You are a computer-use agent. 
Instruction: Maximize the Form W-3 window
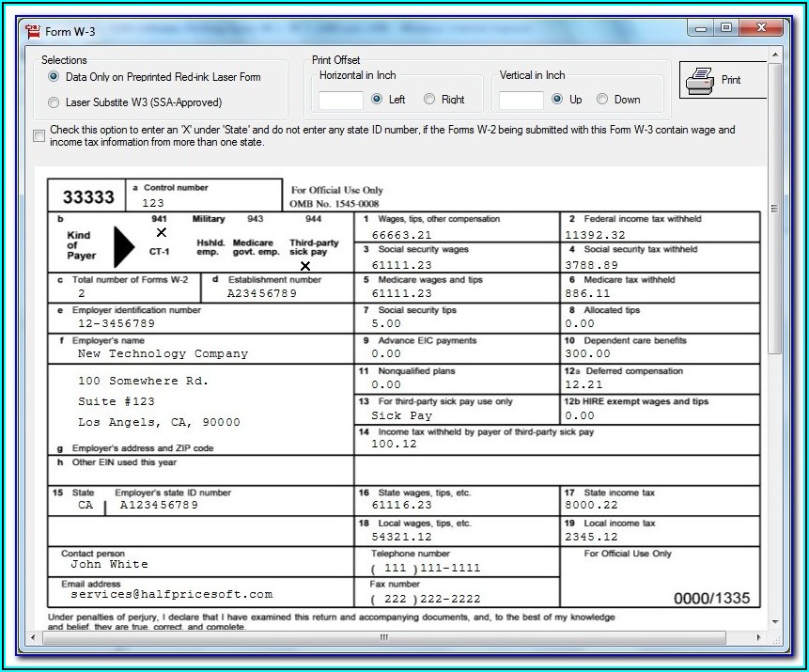(x=725, y=29)
